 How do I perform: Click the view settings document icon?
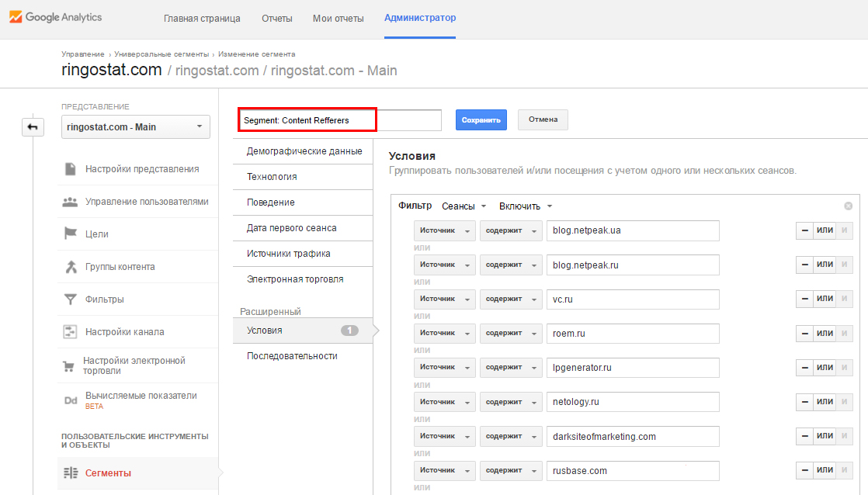tap(71, 168)
